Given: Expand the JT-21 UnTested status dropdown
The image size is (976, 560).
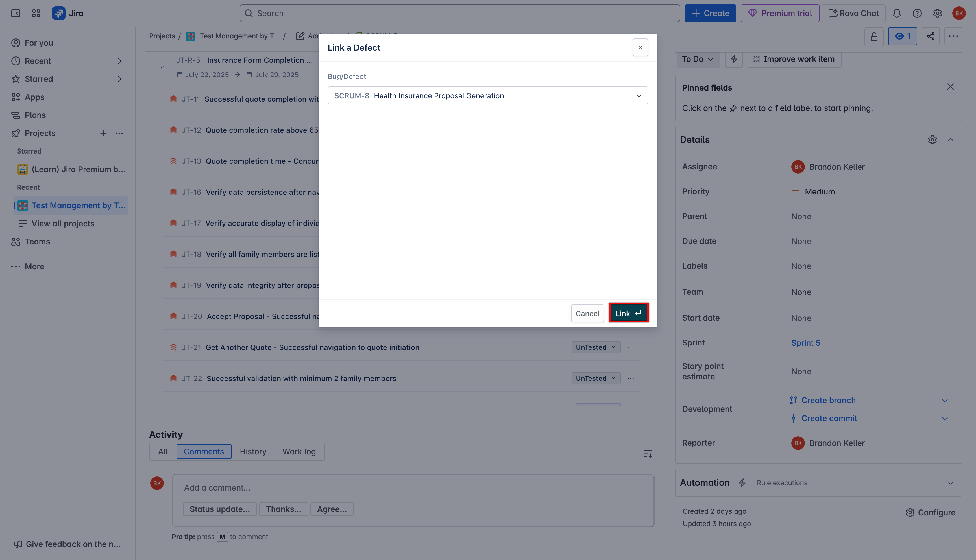Looking at the screenshot, I should click(596, 347).
